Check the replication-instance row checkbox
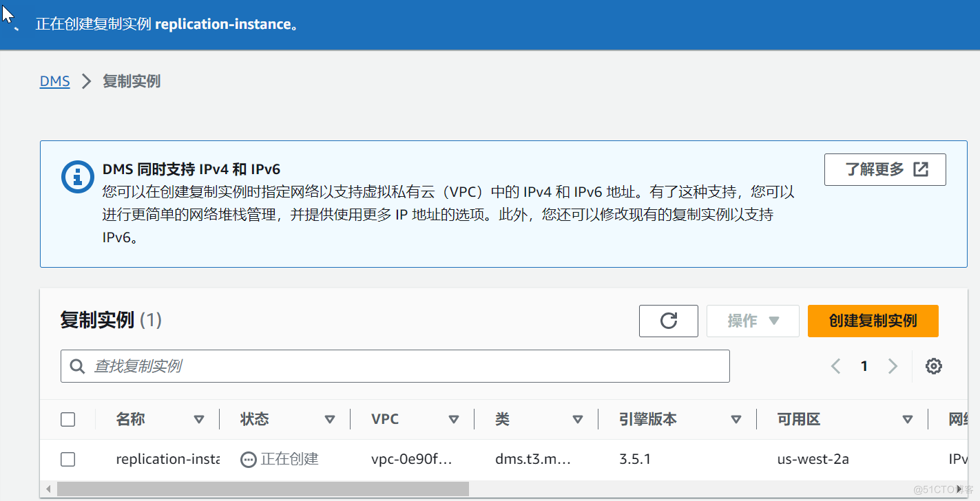 [x=67, y=459]
